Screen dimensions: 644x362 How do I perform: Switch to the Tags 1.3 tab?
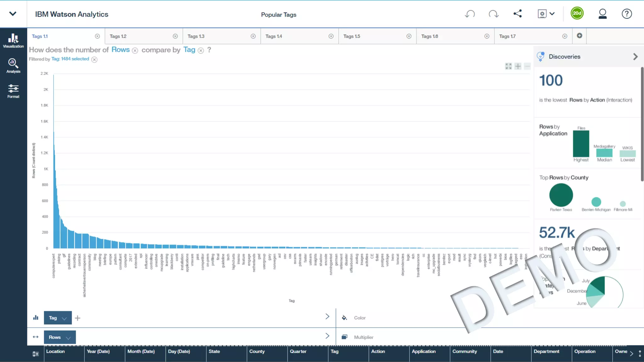pos(196,36)
